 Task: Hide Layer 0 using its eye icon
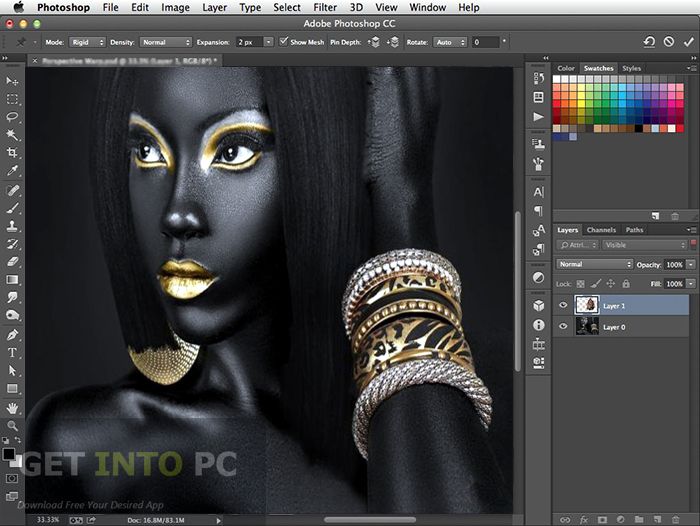[x=564, y=326]
